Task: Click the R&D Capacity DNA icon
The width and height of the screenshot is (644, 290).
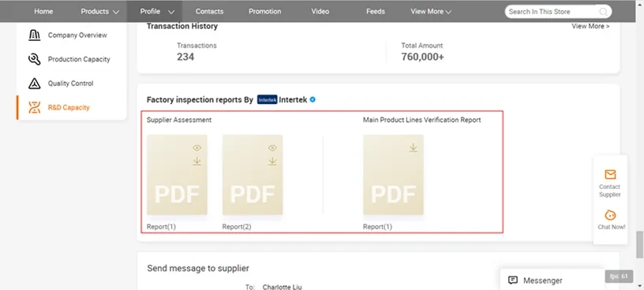Action: (x=35, y=108)
